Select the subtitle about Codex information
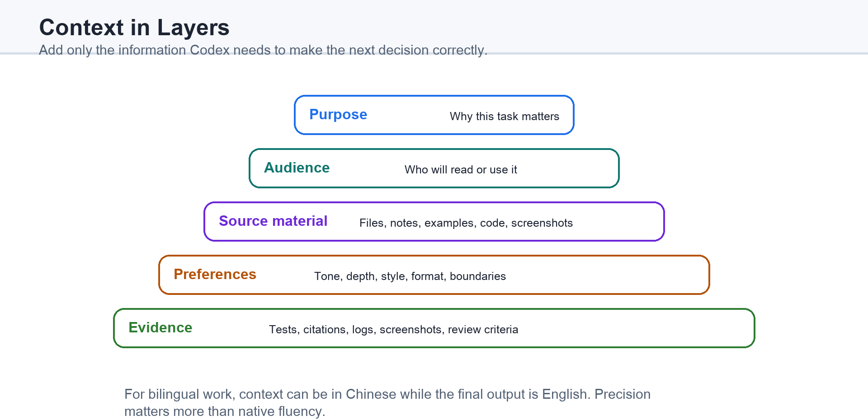 pyautogui.click(x=263, y=50)
